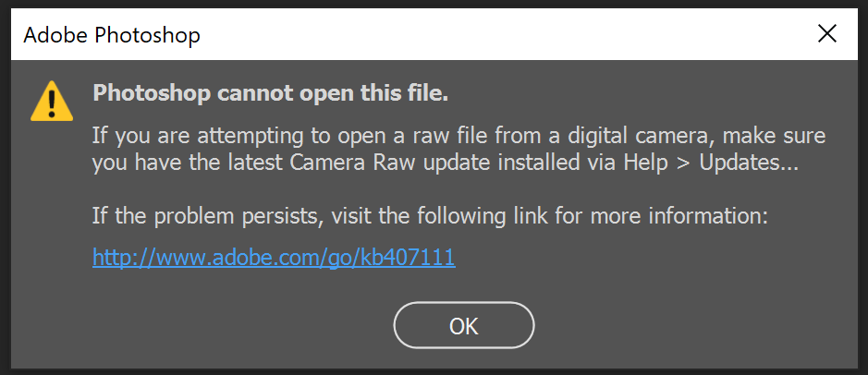Click the OK button
This screenshot has width=868, height=375.
pyautogui.click(x=463, y=325)
